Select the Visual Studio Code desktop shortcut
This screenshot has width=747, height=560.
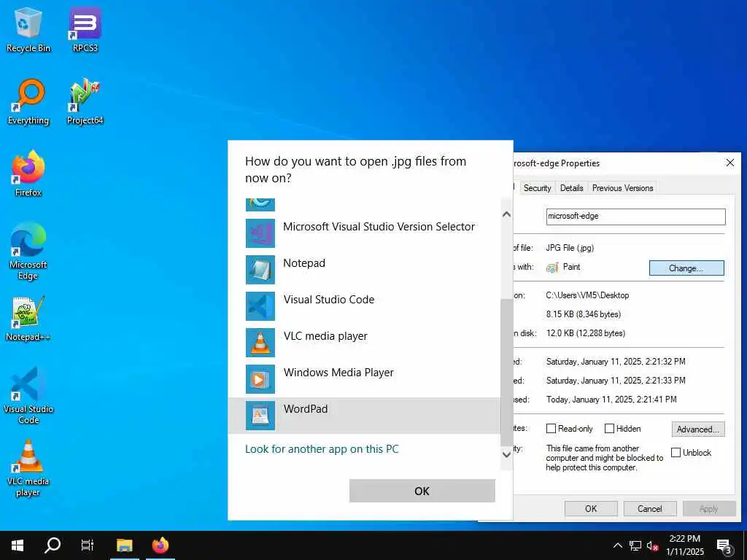point(28,396)
